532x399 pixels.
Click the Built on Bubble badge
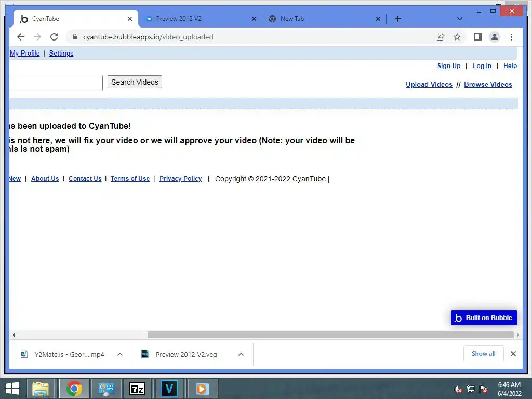click(484, 317)
